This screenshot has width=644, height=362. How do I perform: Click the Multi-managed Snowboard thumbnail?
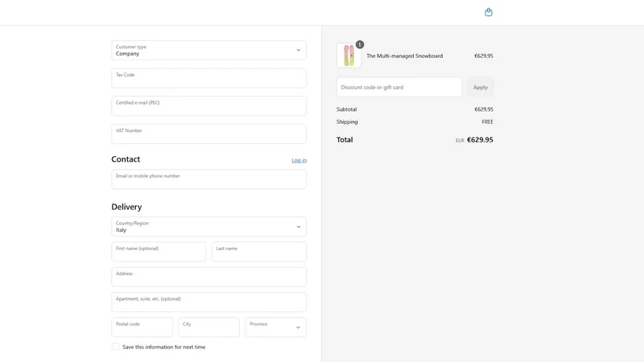tap(349, 56)
